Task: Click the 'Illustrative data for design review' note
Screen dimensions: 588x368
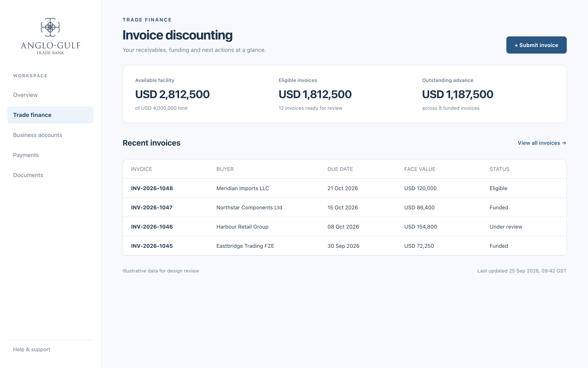Action: point(161,271)
